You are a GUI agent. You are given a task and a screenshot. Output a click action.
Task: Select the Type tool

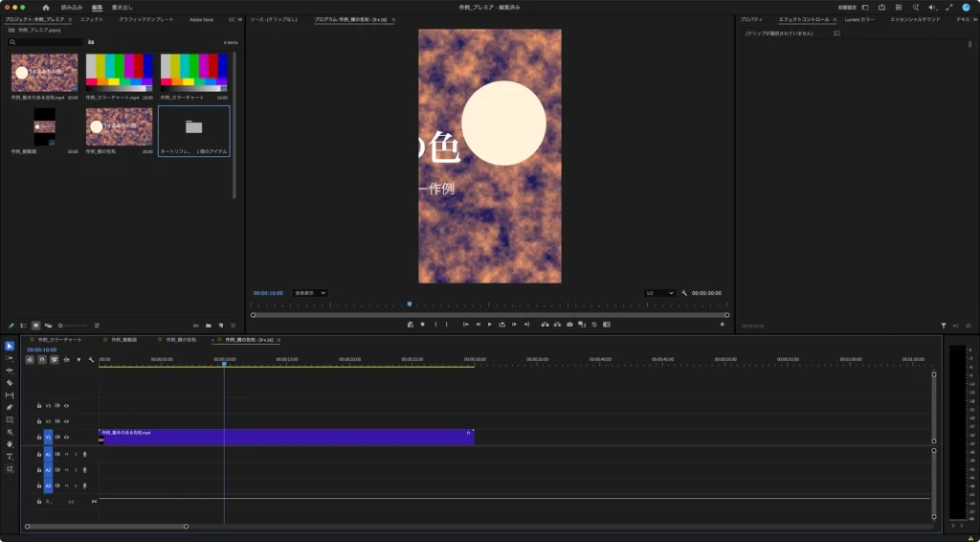coord(10,457)
